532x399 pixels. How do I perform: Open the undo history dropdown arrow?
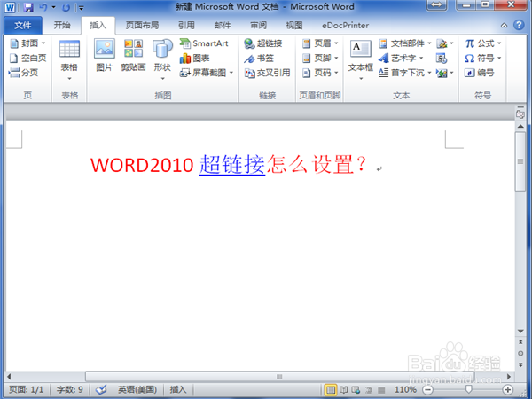tap(53, 7)
